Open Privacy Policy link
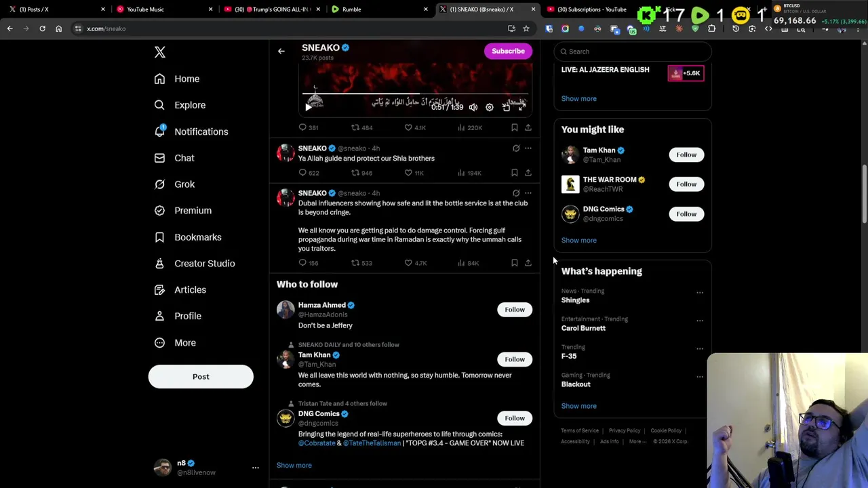Image resolution: width=868 pixels, height=488 pixels. tap(625, 431)
